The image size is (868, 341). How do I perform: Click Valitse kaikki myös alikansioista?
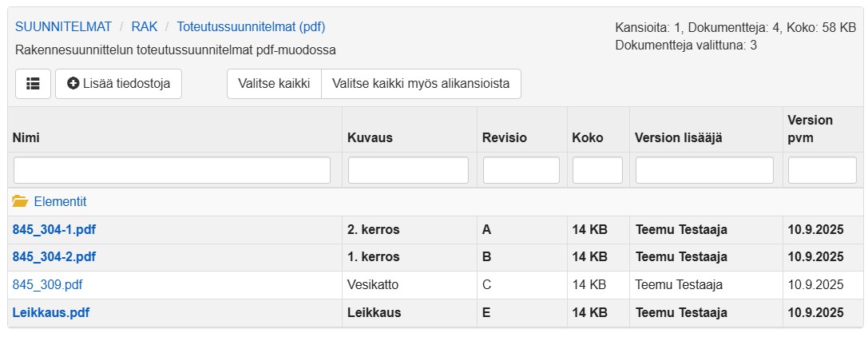point(421,84)
